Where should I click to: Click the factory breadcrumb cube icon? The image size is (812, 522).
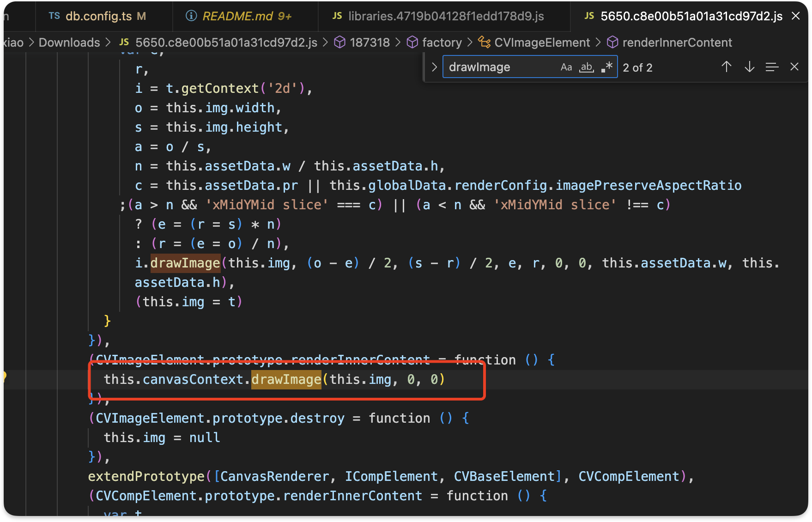(x=412, y=42)
